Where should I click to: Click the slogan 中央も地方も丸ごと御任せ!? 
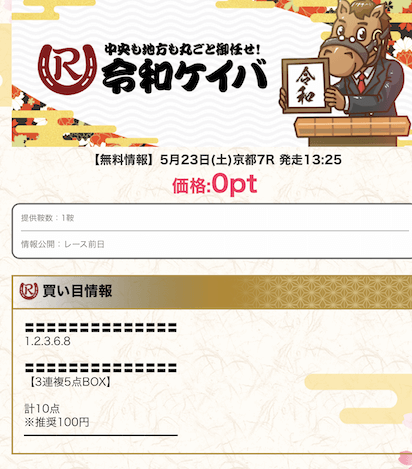pyautogui.click(x=182, y=49)
